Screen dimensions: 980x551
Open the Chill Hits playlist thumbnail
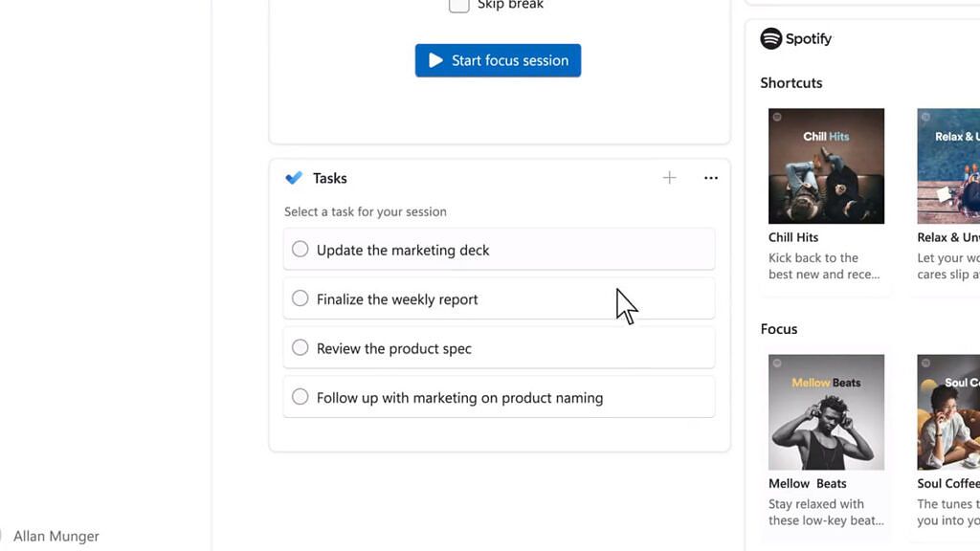[826, 165]
